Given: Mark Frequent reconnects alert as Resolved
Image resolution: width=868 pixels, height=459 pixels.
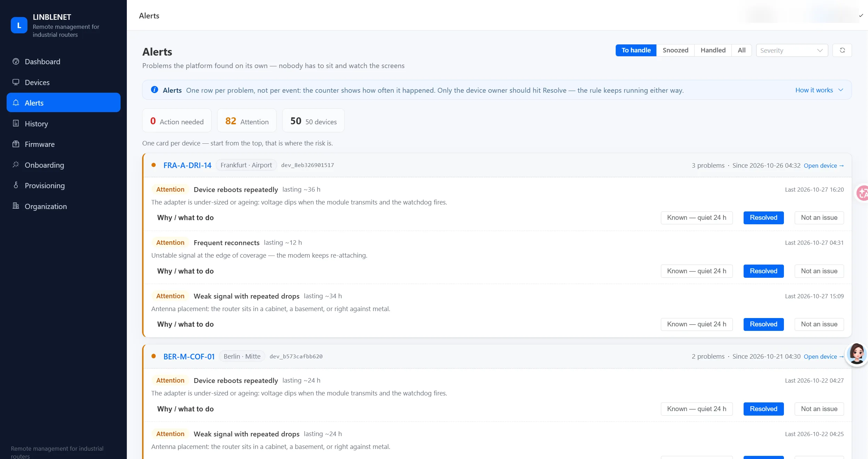Looking at the screenshot, I should [x=763, y=271].
